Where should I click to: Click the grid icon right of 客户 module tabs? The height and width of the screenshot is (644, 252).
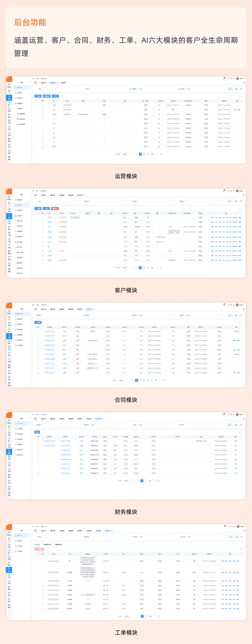point(244,195)
